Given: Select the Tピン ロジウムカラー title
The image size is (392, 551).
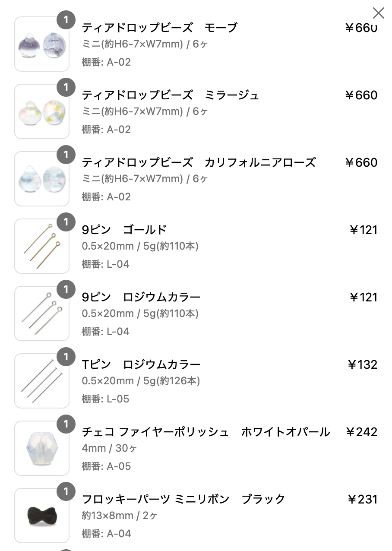Looking at the screenshot, I should [141, 364].
